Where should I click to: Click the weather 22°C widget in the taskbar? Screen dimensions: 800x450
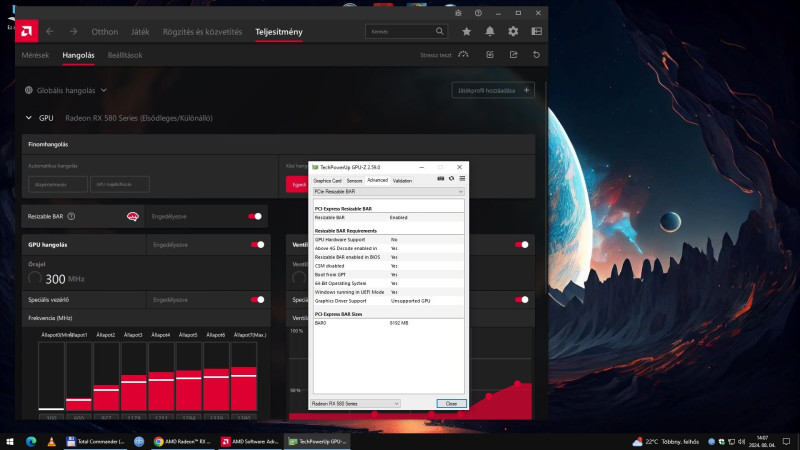tap(665, 441)
